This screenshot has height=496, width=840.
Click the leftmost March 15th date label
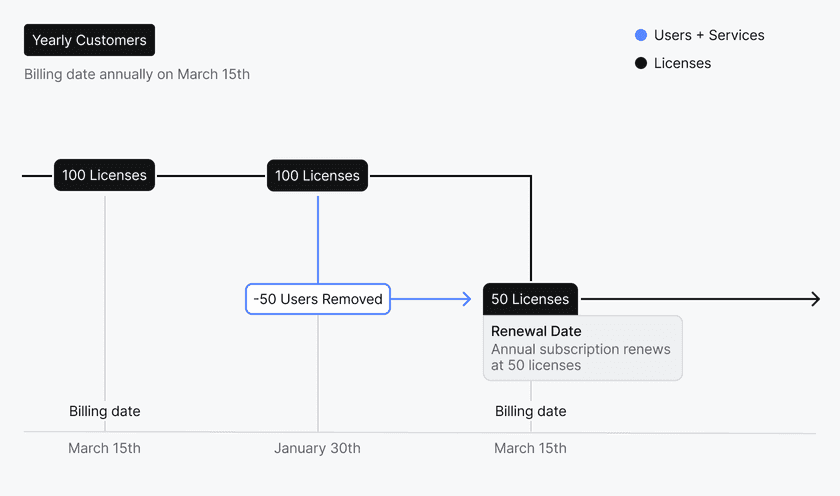tap(104, 448)
